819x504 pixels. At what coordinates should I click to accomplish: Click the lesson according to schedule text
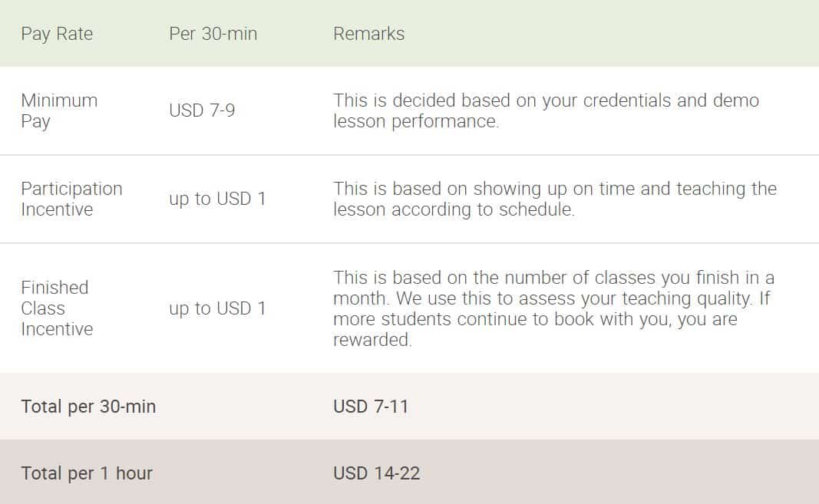coord(454,209)
